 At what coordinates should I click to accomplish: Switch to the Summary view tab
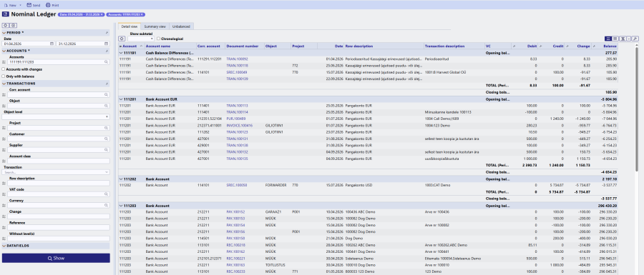click(x=155, y=26)
